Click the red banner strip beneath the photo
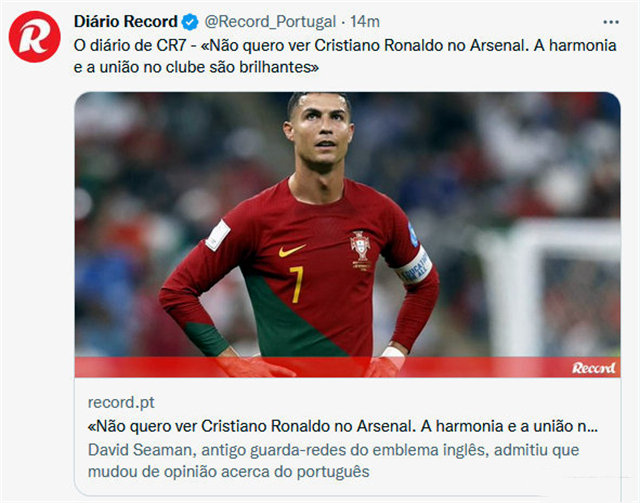 coord(347,367)
